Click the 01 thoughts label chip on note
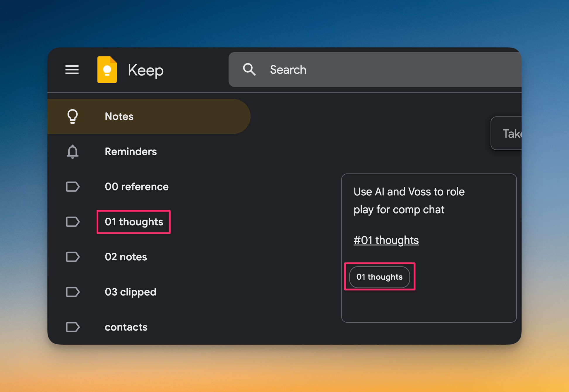The image size is (569, 392). (379, 277)
